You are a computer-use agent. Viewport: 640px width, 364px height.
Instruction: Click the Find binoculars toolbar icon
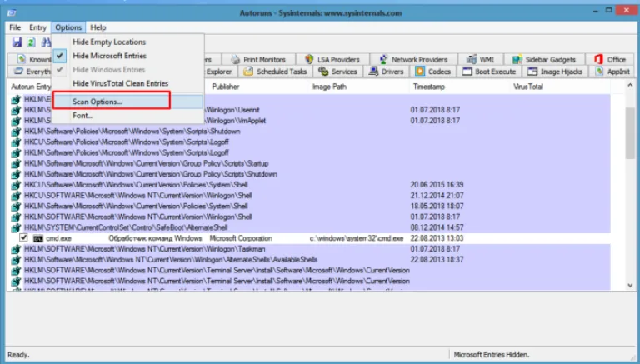46,42
